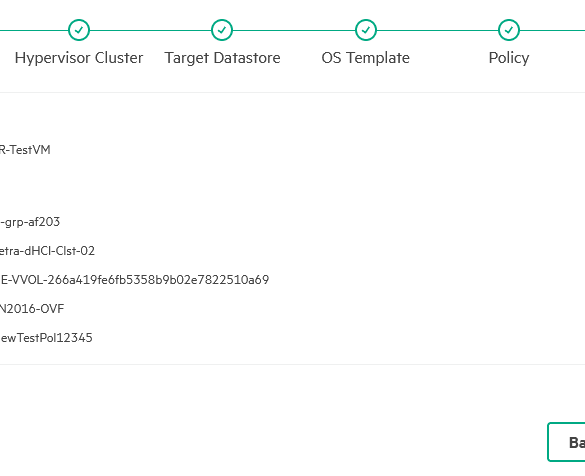The image size is (585, 476).
Task: Click the grp-af203 summary value
Action: click(30, 222)
